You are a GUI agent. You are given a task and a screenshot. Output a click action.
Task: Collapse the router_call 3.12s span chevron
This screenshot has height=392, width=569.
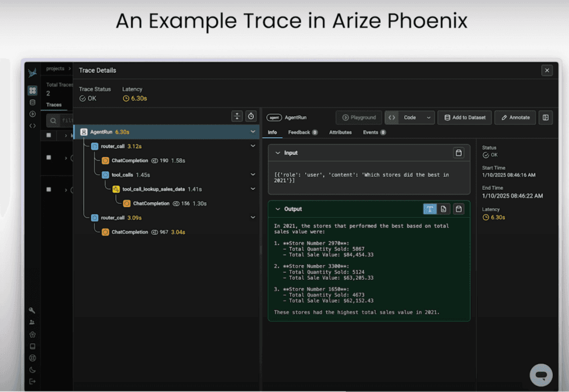click(253, 146)
